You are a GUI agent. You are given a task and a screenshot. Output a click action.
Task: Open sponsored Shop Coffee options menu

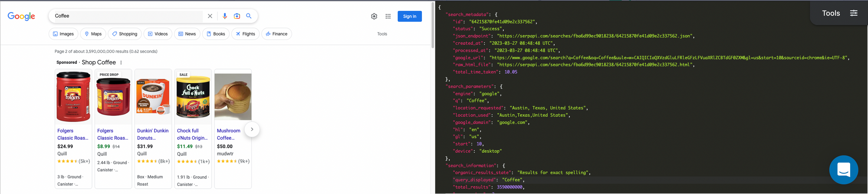(121, 62)
